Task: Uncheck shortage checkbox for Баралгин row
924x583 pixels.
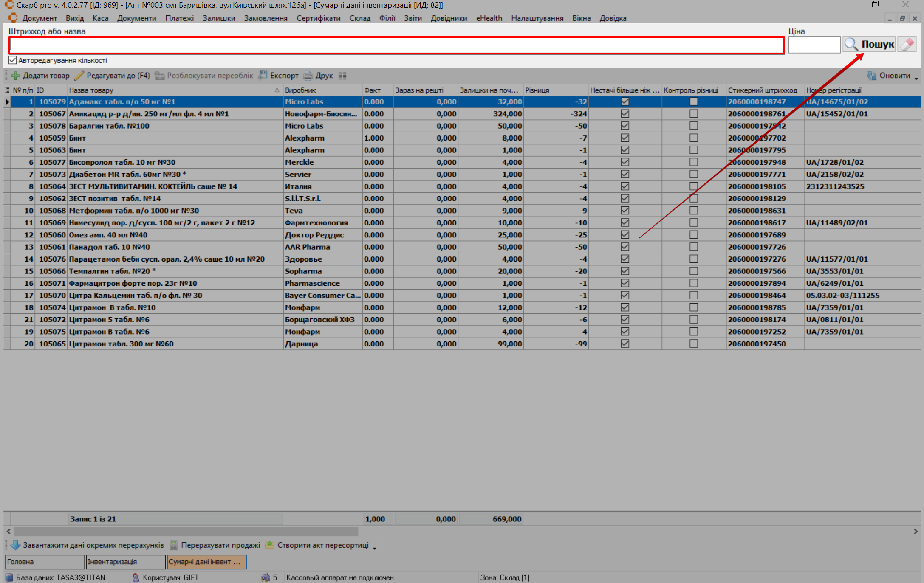Action: [x=624, y=126]
